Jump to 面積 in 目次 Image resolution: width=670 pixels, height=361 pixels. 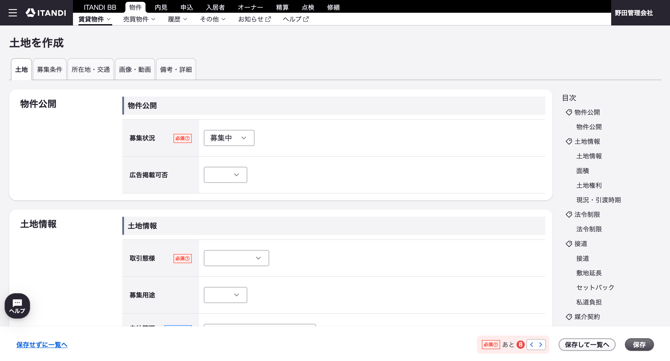coord(582,171)
